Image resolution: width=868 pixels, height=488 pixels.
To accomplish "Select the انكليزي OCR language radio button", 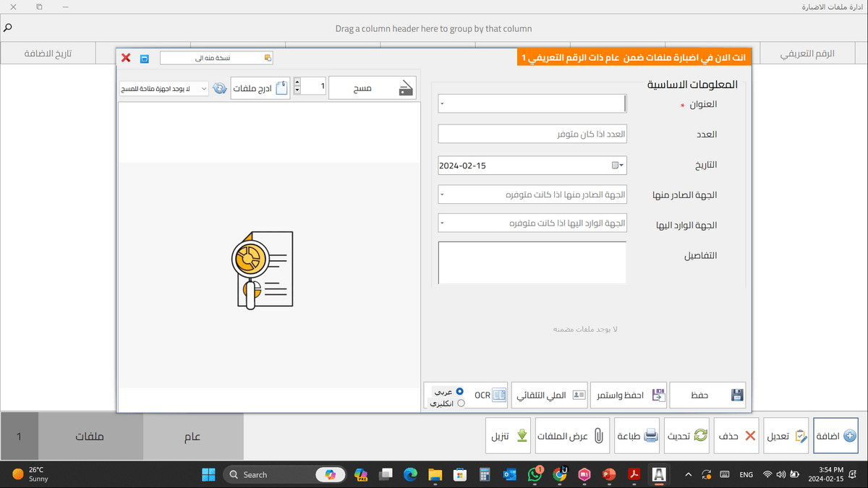I will coord(460,403).
